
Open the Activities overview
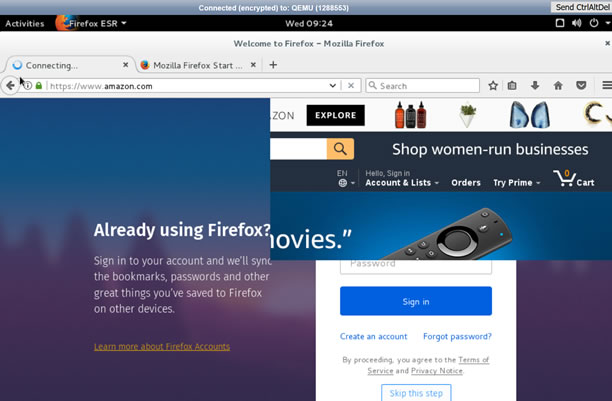(25, 22)
